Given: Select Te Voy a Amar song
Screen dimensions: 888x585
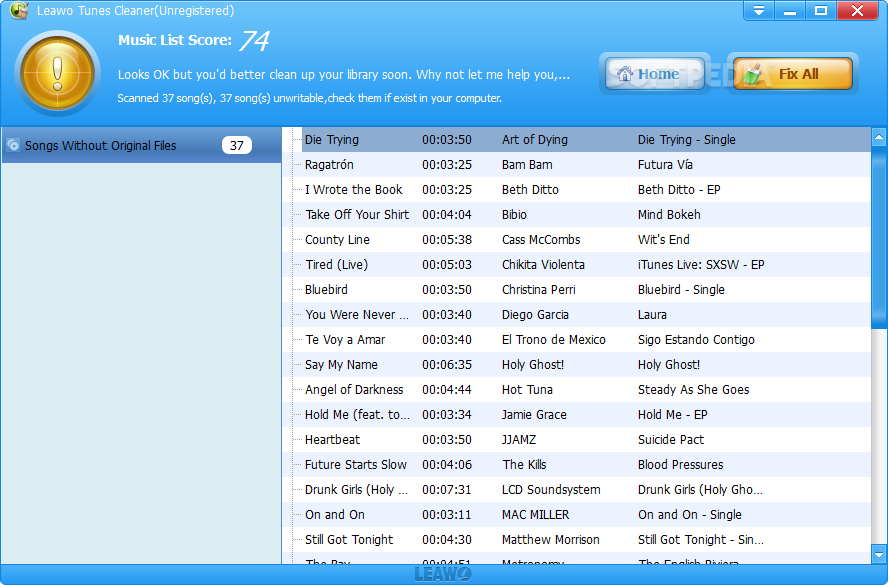Looking at the screenshot, I should pyautogui.click(x=345, y=339).
